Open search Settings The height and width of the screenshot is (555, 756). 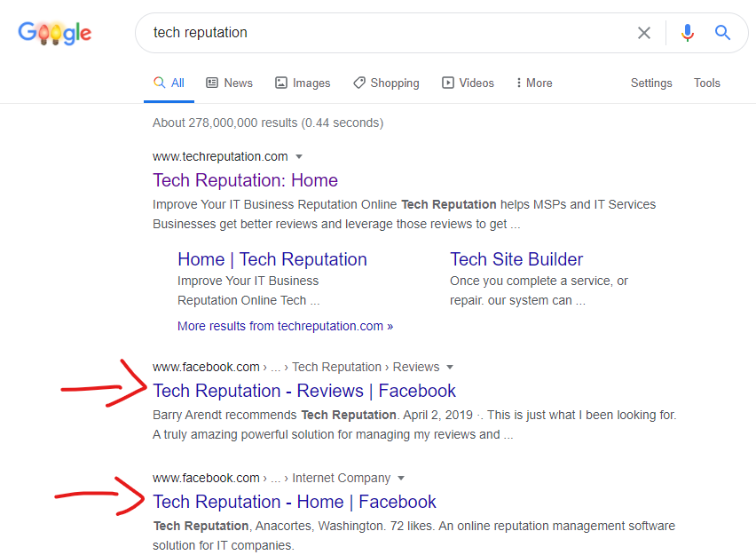coord(651,83)
